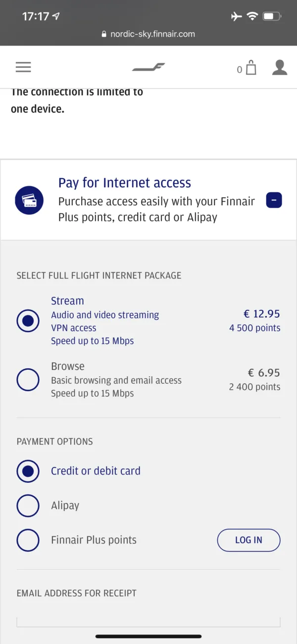Select Credit or debit card payment

pyautogui.click(x=28, y=470)
